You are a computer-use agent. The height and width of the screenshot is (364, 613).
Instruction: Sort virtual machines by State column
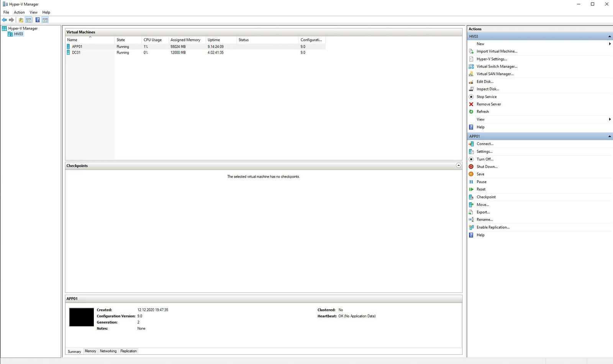pos(128,40)
